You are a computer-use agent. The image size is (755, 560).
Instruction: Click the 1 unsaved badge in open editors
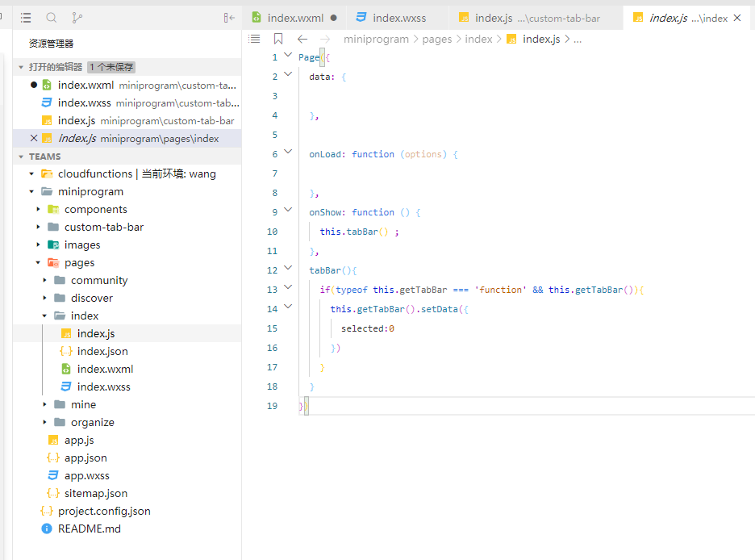[x=111, y=67]
